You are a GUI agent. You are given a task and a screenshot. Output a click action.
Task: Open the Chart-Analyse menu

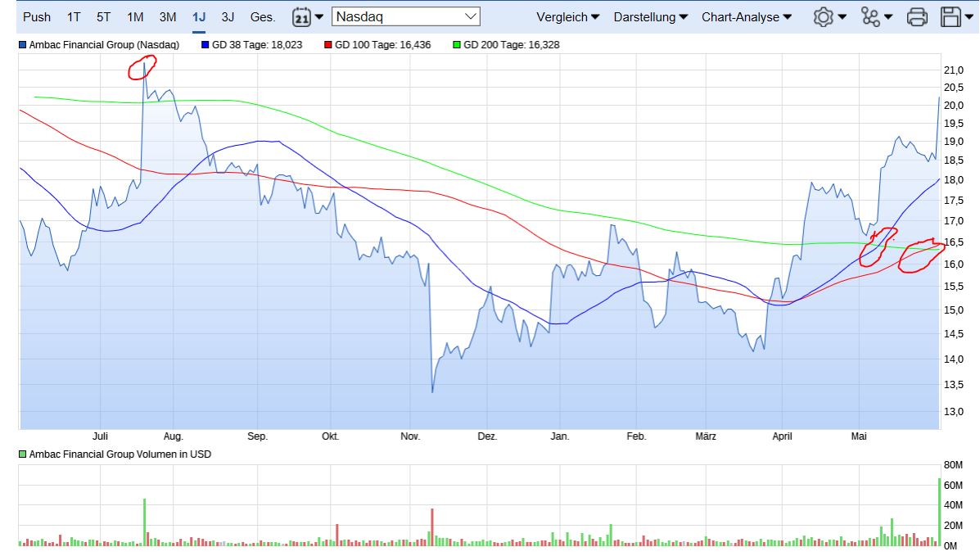(746, 16)
